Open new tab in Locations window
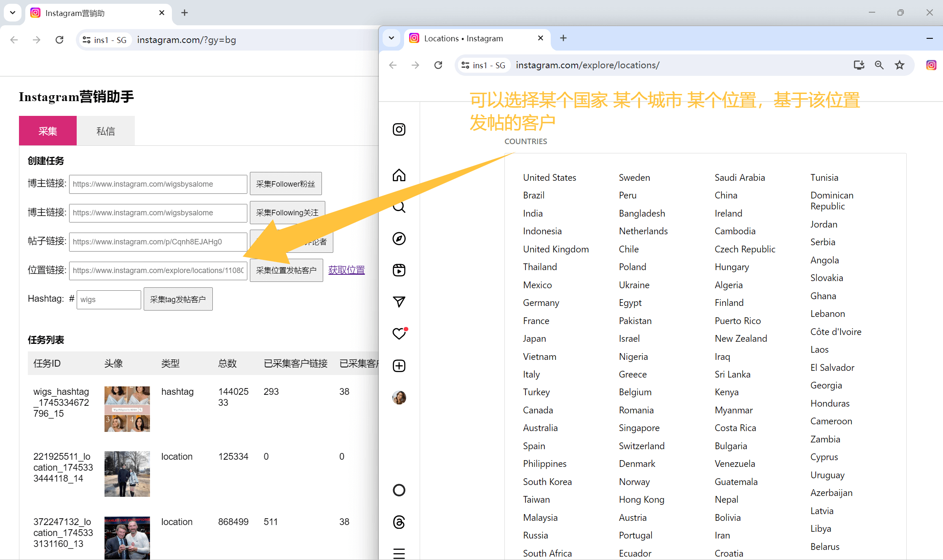The height and width of the screenshot is (560, 943). [563, 38]
